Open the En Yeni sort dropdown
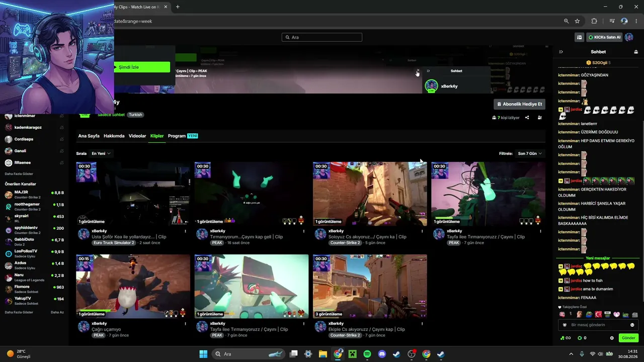The height and width of the screenshot is (362, 644). pos(101,153)
